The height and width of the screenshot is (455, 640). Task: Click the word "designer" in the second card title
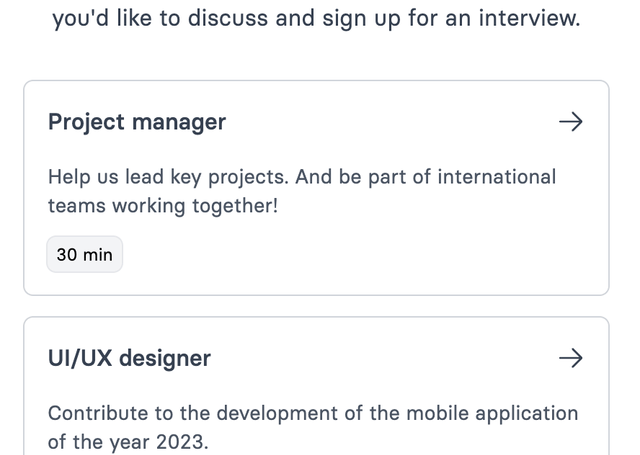coord(165,358)
